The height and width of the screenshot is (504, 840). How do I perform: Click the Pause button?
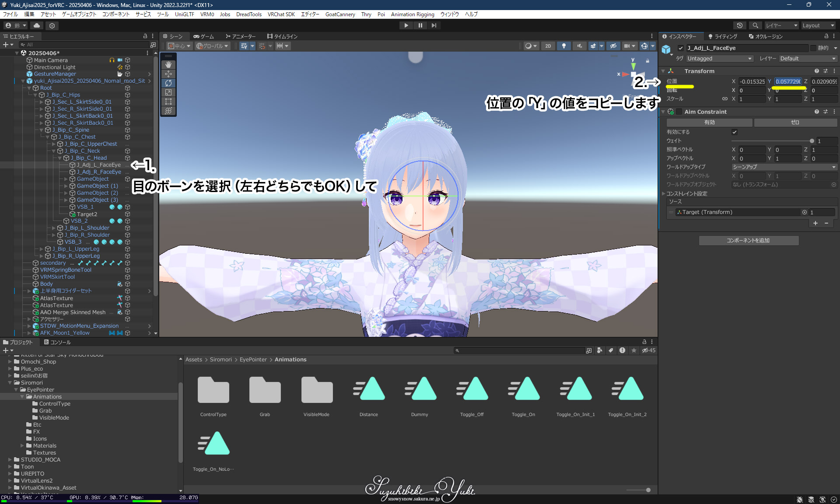pos(420,25)
